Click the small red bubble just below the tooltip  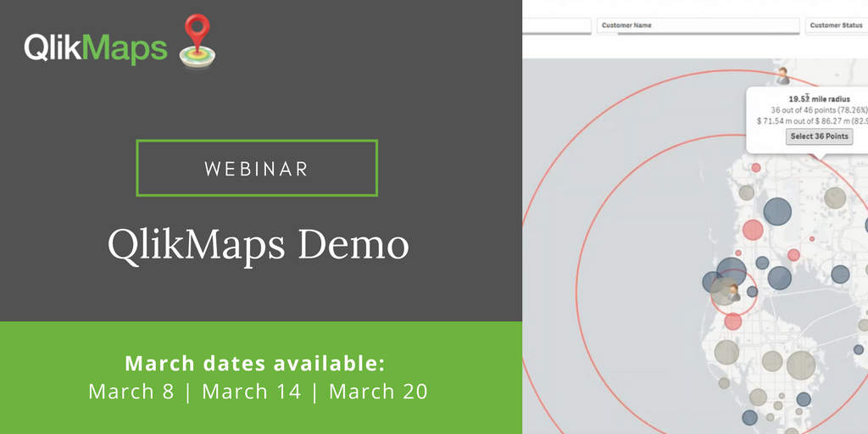(x=755, y=167)
